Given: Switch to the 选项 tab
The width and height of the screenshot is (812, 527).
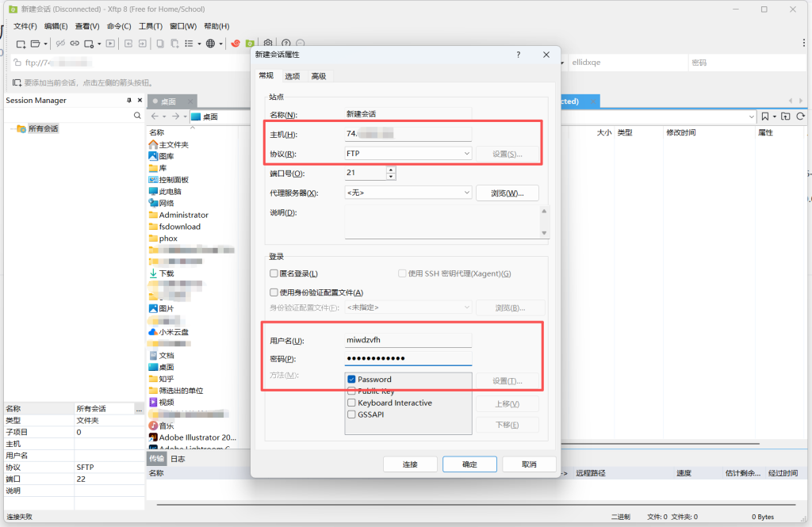Looking at the screenshot, I should click(x=293, y=76).
